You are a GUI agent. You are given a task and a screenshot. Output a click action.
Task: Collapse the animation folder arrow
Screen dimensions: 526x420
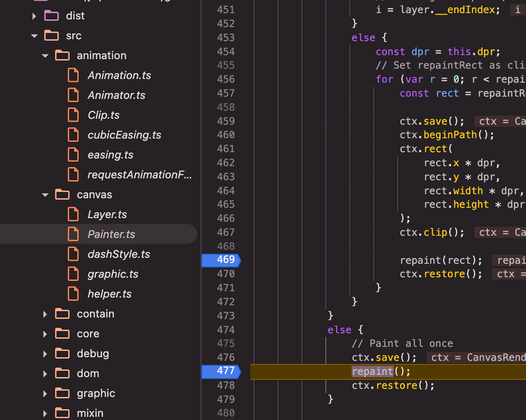45,56
